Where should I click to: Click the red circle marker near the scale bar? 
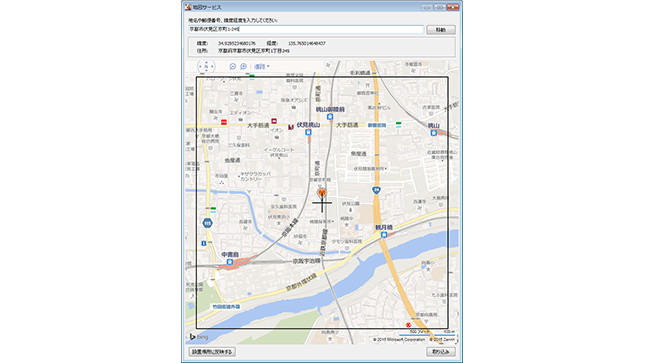[x=408, y=325]
